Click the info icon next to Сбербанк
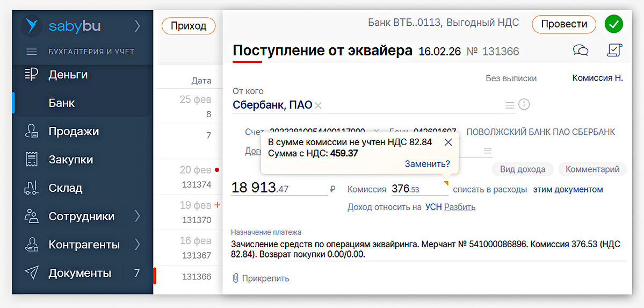This screenshot has width=644, height=308. (524, 104)
